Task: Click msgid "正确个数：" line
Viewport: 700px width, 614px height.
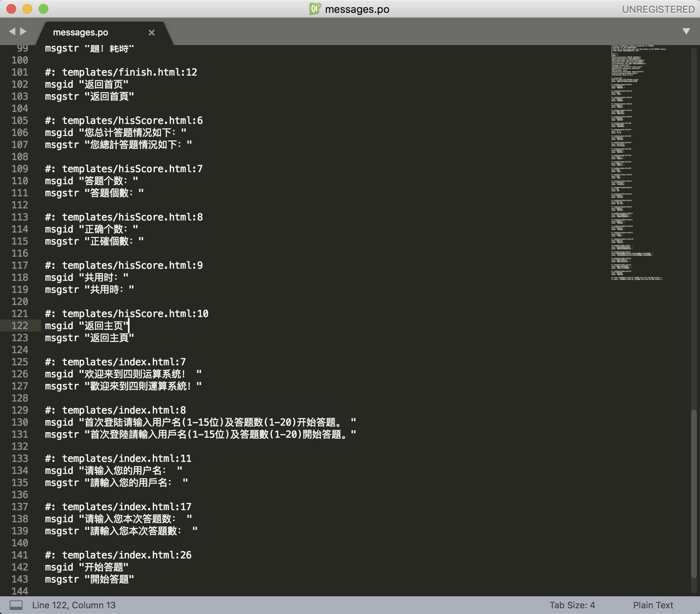Action: point(92,229)
